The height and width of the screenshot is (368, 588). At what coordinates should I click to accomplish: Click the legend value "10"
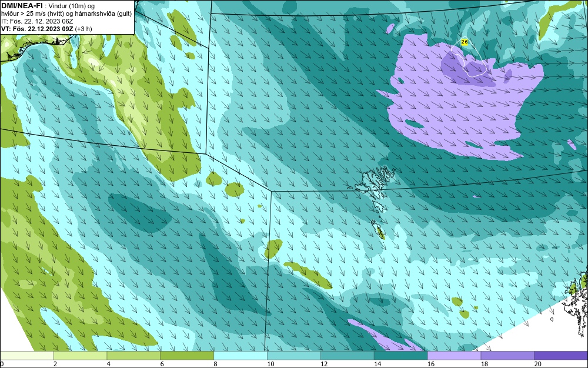(x=270, y=364)
